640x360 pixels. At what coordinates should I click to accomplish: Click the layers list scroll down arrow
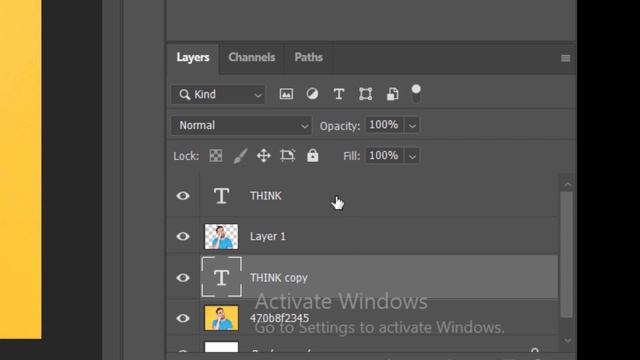click(x=567, y=340)
